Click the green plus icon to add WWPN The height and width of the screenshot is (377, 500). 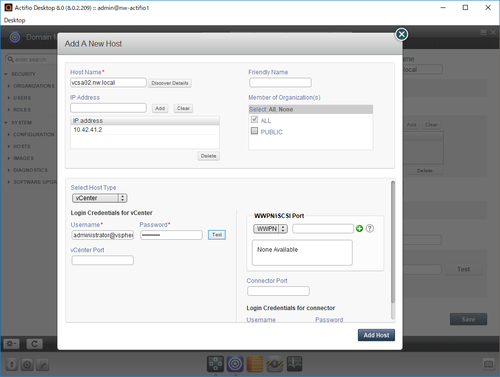359,229
